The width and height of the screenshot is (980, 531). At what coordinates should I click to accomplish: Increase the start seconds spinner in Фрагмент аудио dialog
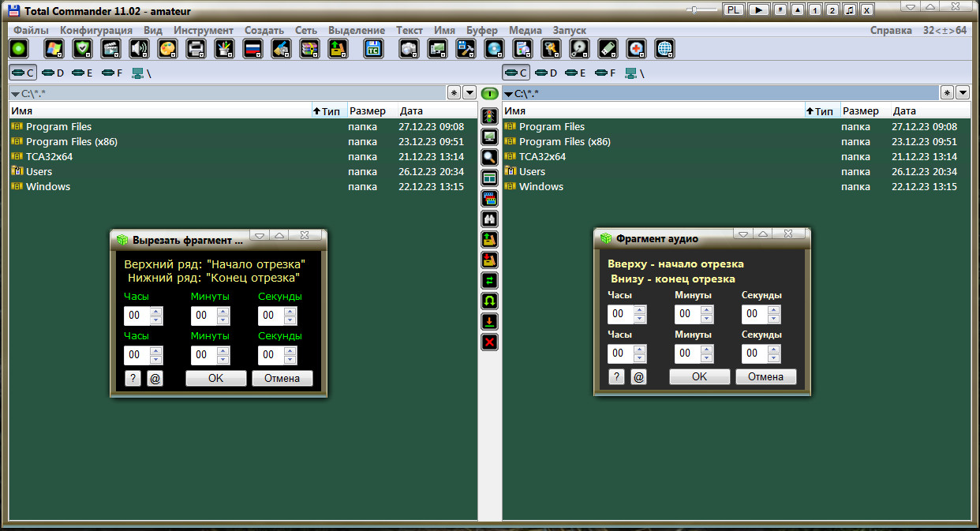click(774, 309)
